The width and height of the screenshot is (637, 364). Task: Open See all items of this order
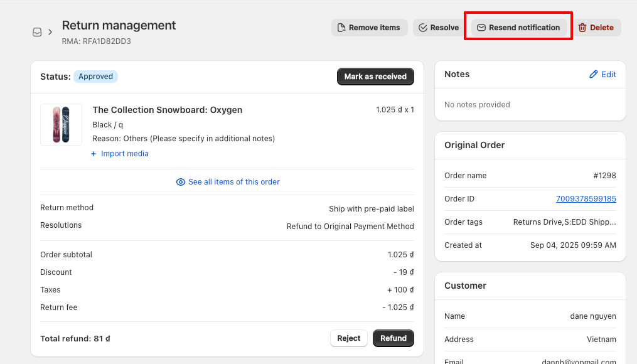(x=233, y=181)
